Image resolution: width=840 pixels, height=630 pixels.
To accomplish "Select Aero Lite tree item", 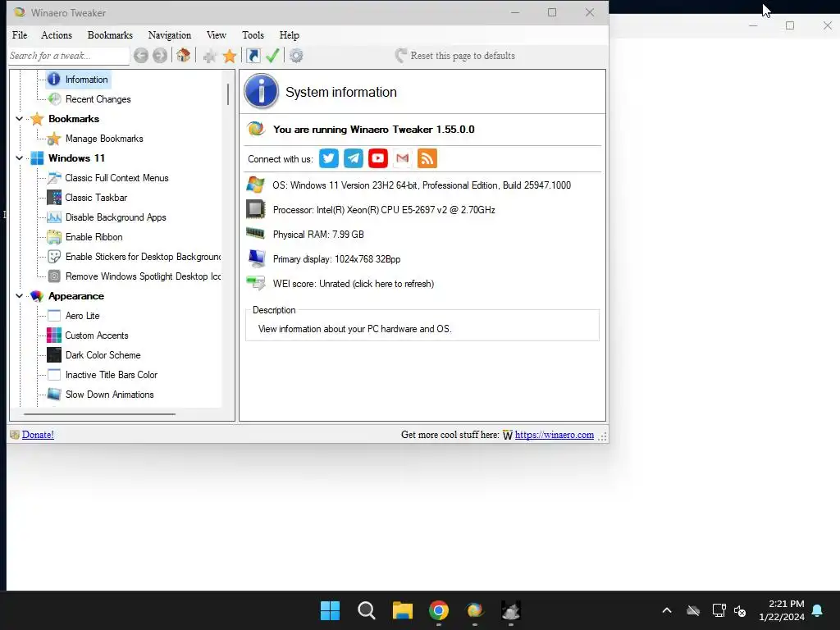I will click(83, 316).
